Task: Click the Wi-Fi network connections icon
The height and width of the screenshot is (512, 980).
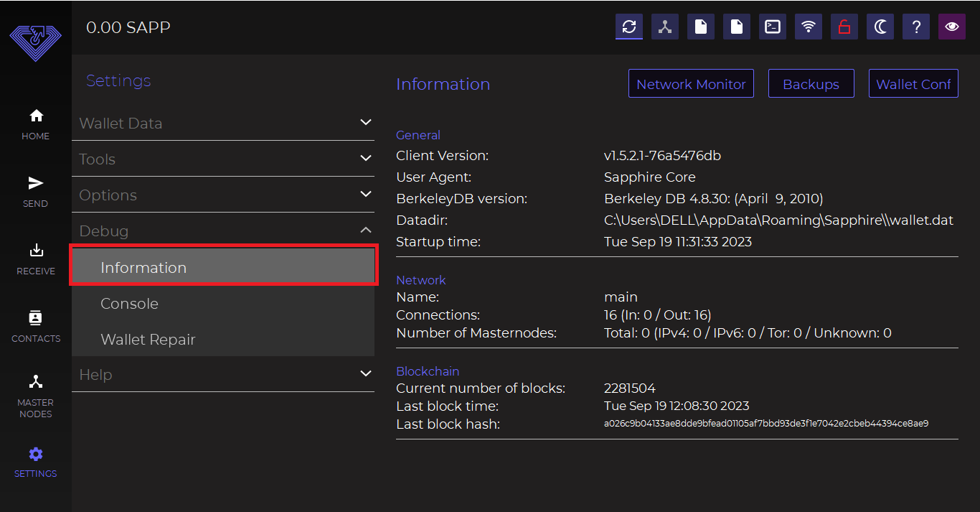Action: tap(809, 27)
